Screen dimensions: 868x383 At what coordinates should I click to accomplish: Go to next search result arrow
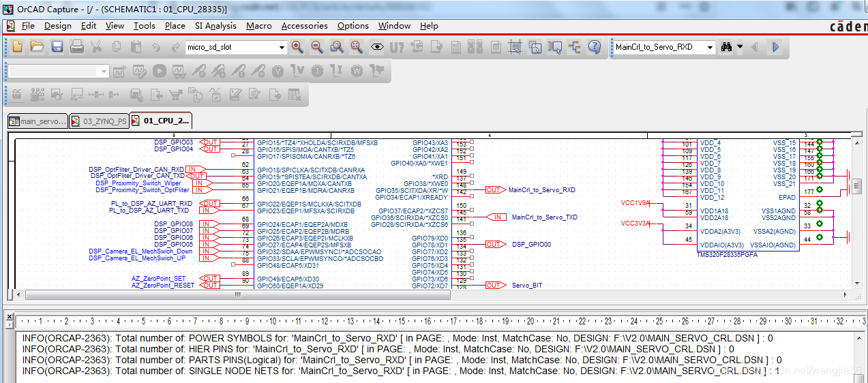pos(775,47)
